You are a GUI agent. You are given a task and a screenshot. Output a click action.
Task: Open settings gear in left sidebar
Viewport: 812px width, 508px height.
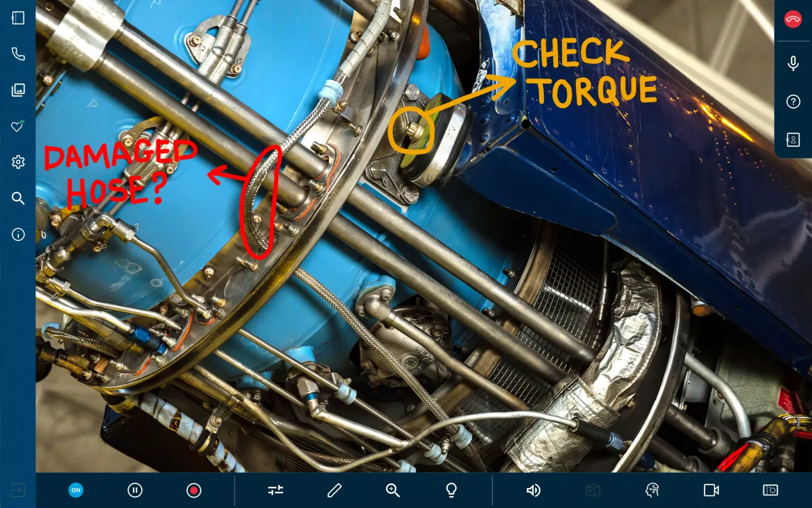(x=18, y=162)
